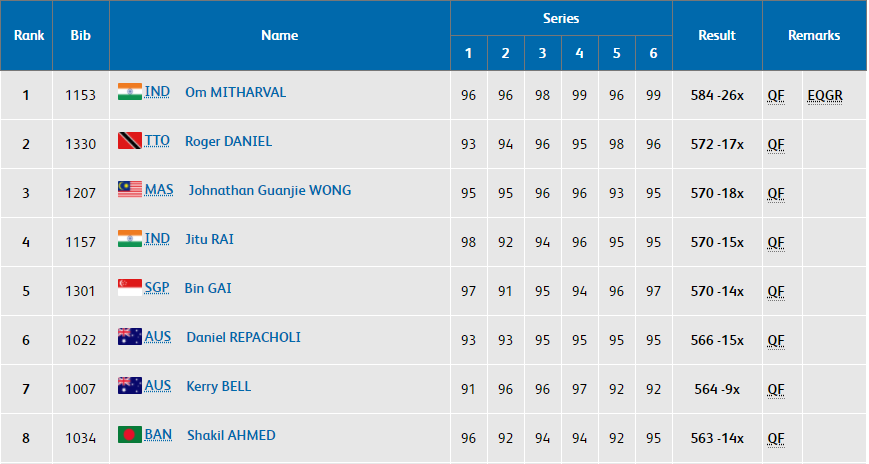Click Trinidad and Tobago flag icon

tap(130, 141)
